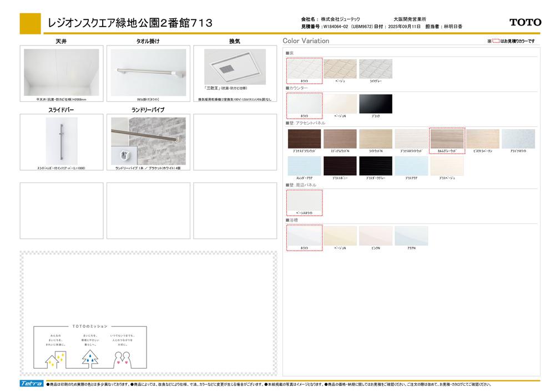The height and width of the screenshot is (392, 555).
Task: Click the yellow square beside the title
Action: click(30, 23)
